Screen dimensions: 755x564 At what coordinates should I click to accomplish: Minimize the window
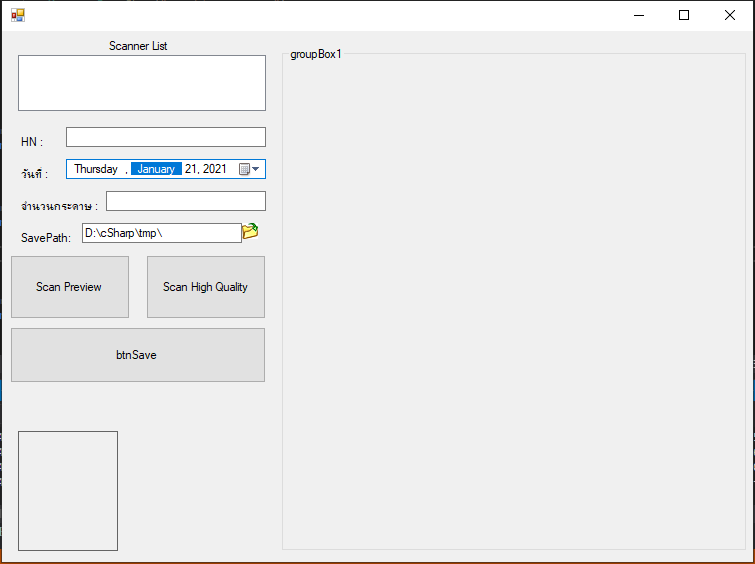click(x=639, y=15)
